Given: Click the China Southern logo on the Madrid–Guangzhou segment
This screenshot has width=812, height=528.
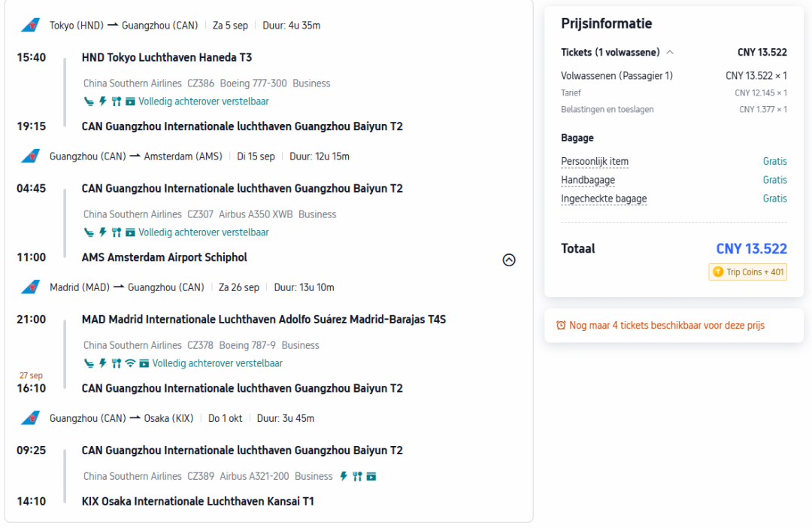Looking at the screenshot, I should pyautogui.click(x=30, y=287).
